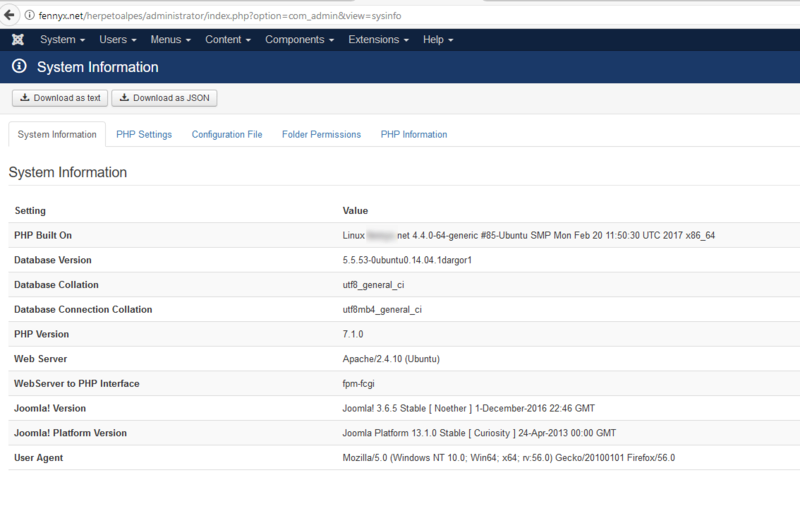Click the browser address bar URL
This screenshot has height=516, width=800.
pos(220,16)
